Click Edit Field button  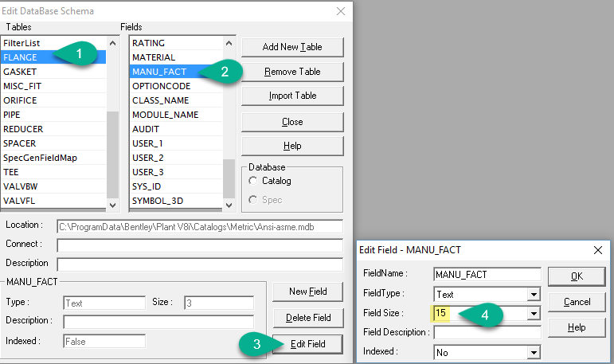tap(307, 344)
